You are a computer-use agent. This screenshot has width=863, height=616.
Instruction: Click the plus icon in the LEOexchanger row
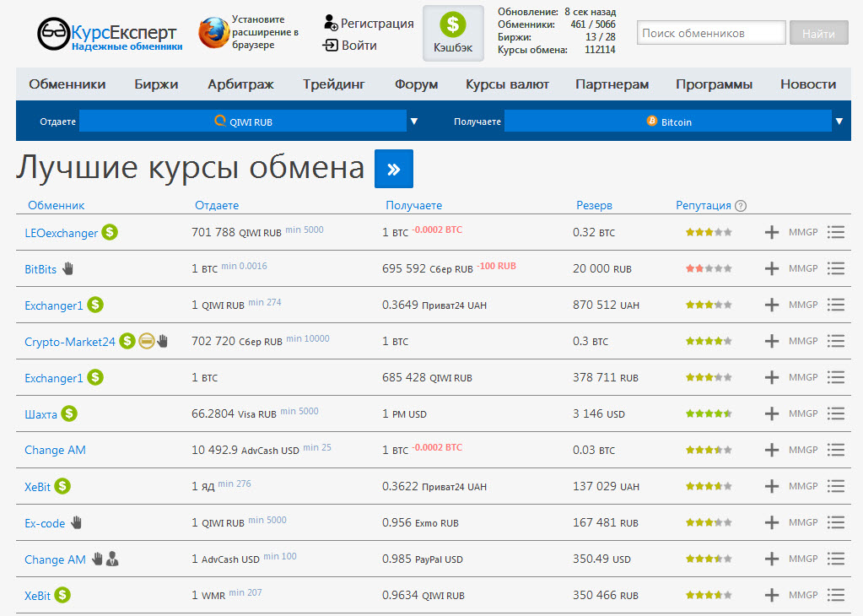(771, 232)
